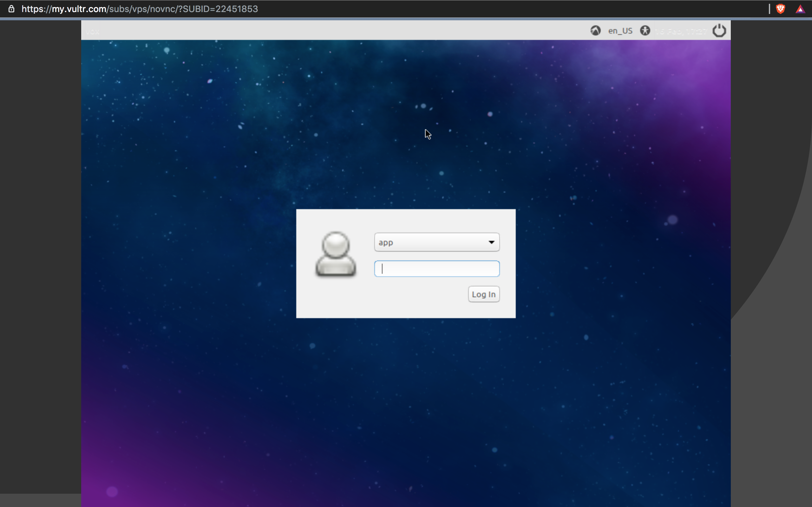Viewport: 812px width, 507px height.
Task: Click the accessibility figure icon in top panel
Action: (x=645, y=31)
